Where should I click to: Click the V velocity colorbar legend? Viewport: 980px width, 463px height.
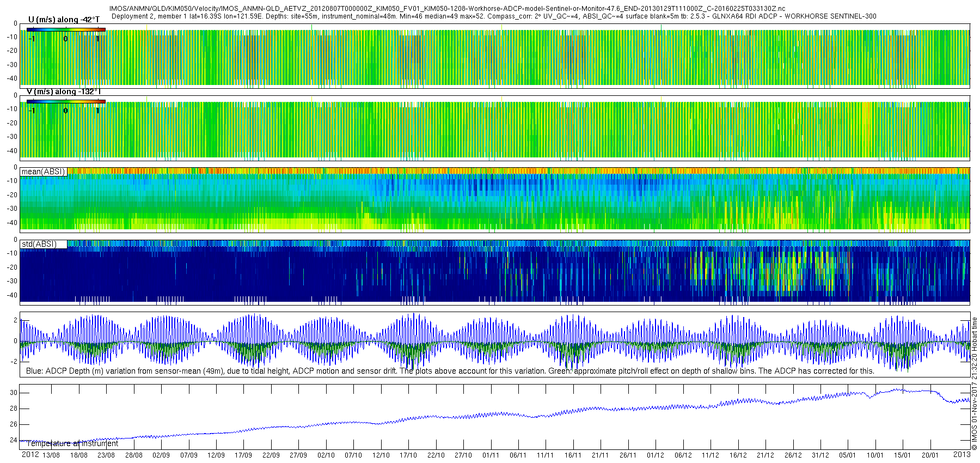coord(66,101)
